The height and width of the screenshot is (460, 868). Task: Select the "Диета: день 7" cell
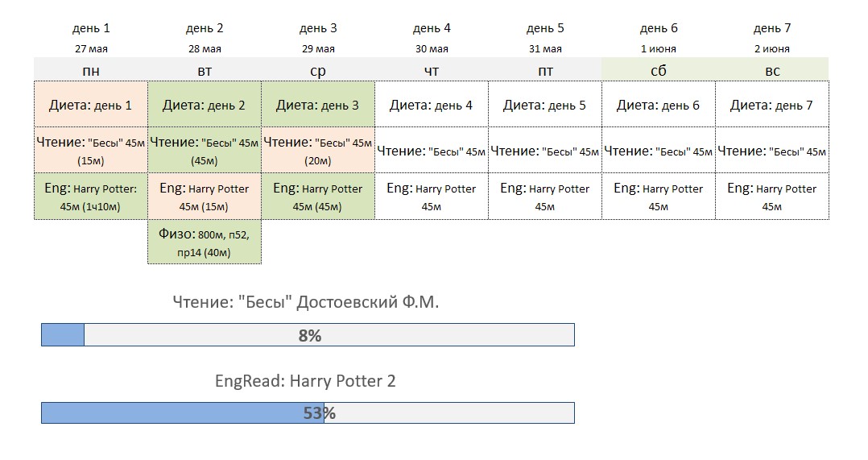point(771,105)
